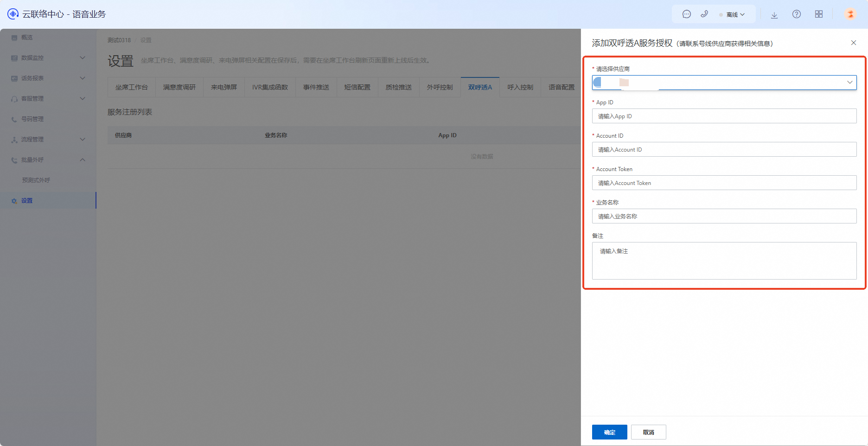Click the user avatar in header

850,14
